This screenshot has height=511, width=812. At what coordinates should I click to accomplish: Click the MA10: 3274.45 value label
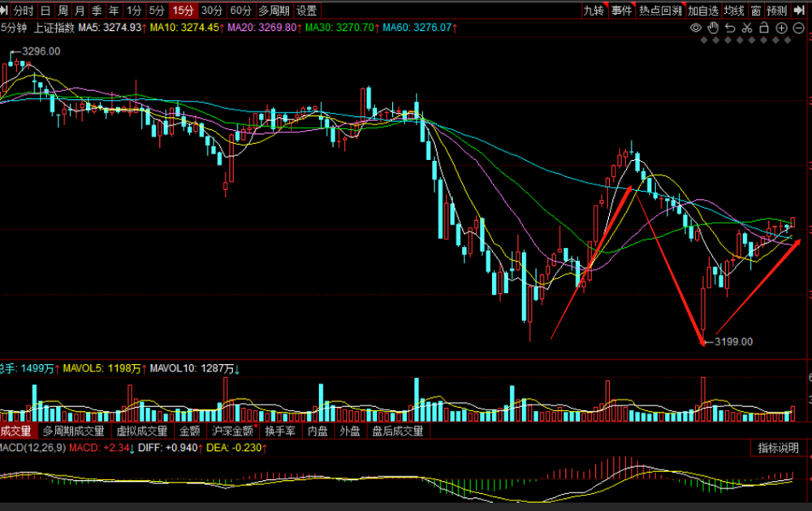click(185, 28)
